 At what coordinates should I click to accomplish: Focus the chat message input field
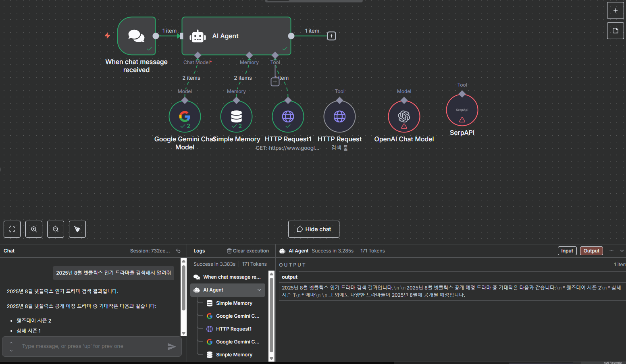(x=92, y=346)
